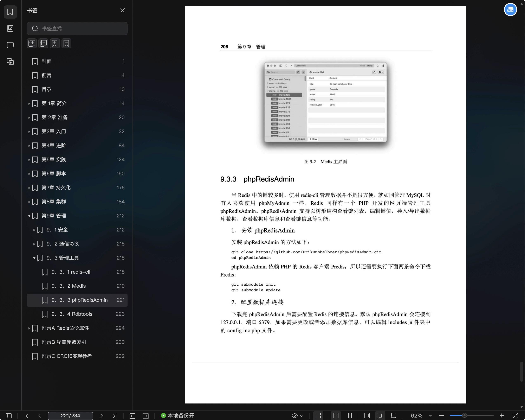This screenshot has width=525, height=420.
Task: Open 第7章 持久化 bookmark
Action: [77, 188]
